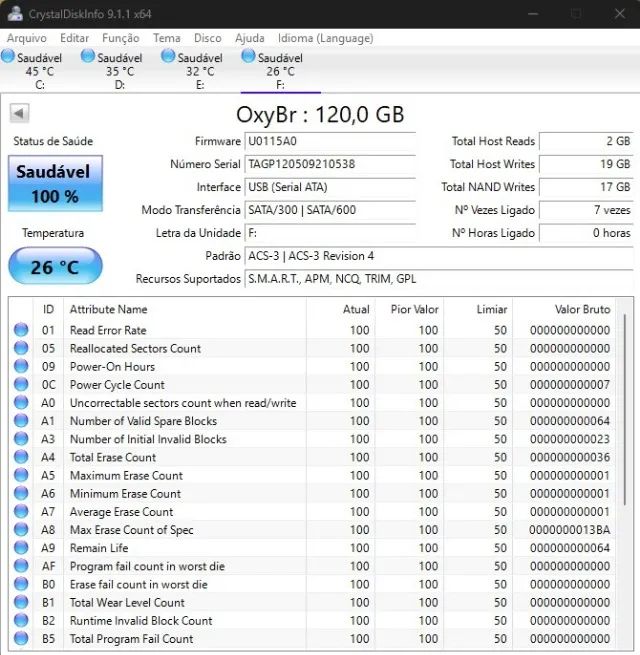Click status orb for Number of Valid Spare Blocks
640x655 pixels.
tap(21, 421)
